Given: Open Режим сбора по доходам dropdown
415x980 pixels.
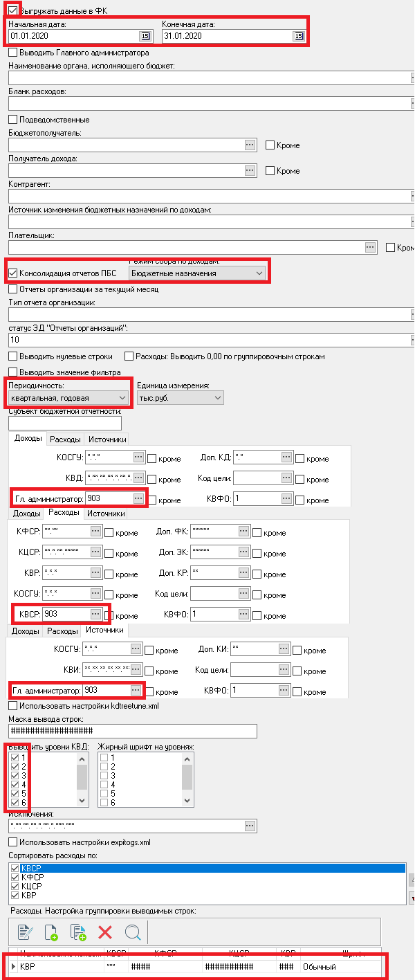Looking at the screenshot, I should point(197,273).
